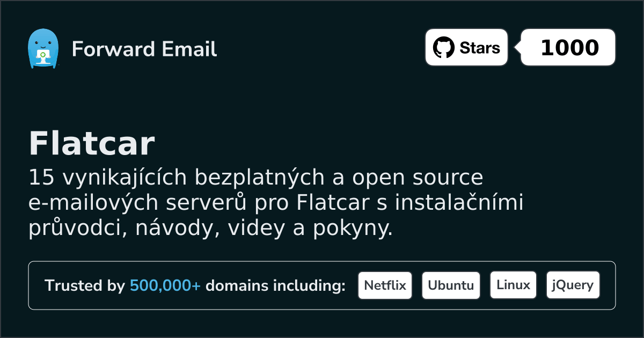Select the Ubuntu badge
This screenshot has height=338, width=644.
pos(451,285)
